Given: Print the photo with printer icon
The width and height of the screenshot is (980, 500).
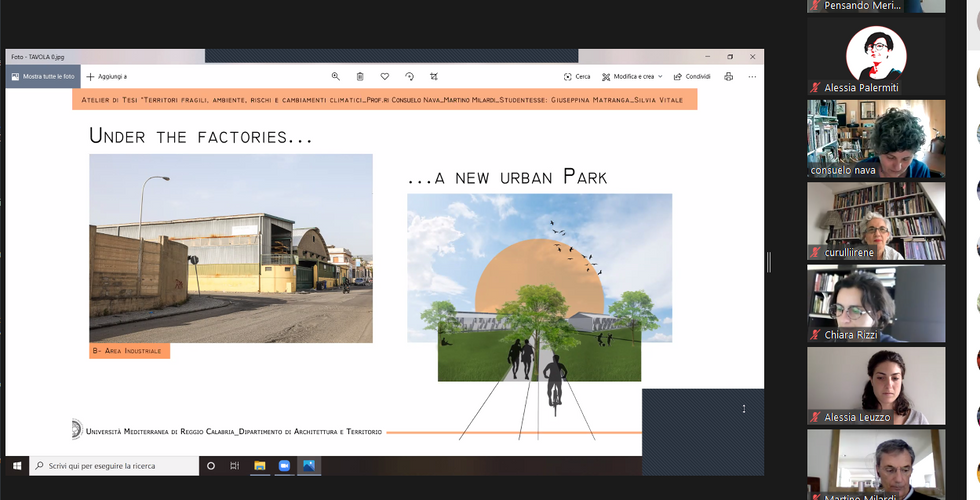Looking at the screenshot, I should [728, 76].
